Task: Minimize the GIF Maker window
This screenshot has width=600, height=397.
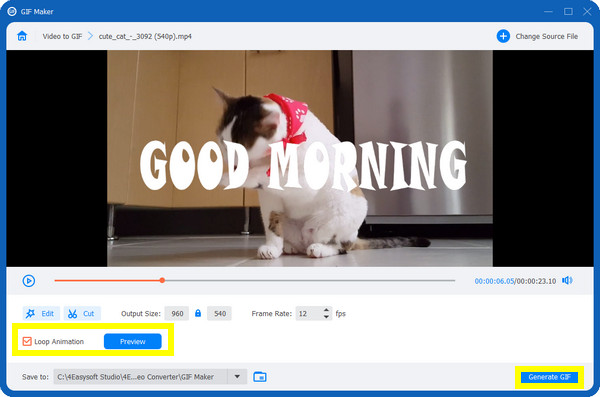Action: [x=548, y=11]
